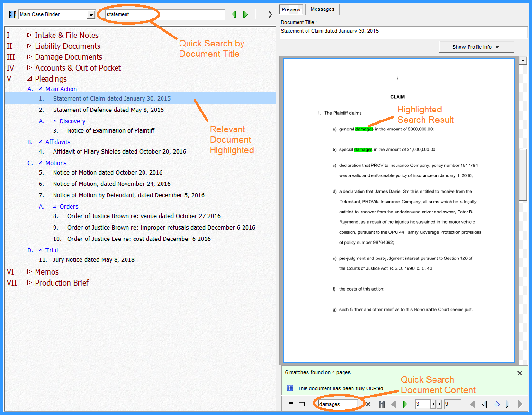Click the blue diamond icon in the preview toolbar
532x415 pixels.
pyautogui.click(x=497, y=404)
